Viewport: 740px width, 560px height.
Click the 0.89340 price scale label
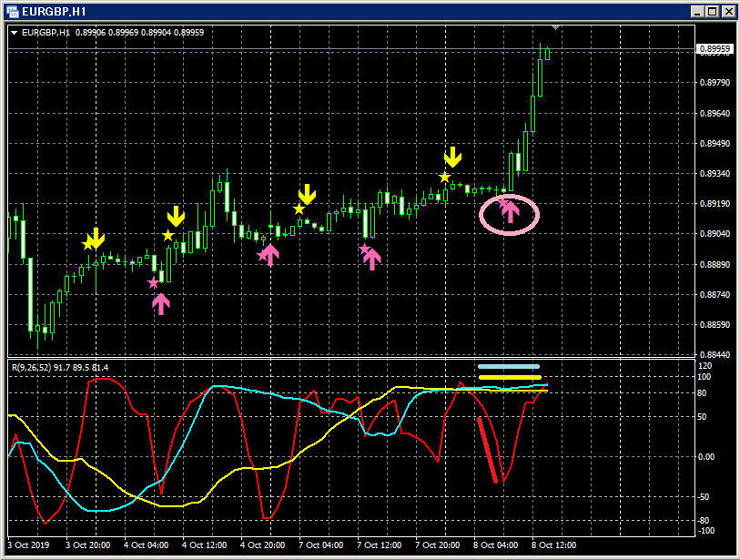click(x=715, y=174)
